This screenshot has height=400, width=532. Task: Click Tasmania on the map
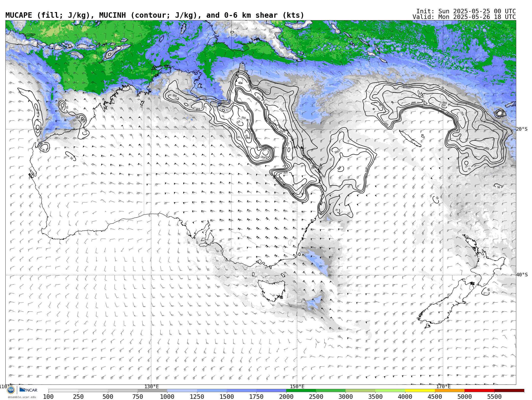(x=272, y=290)
